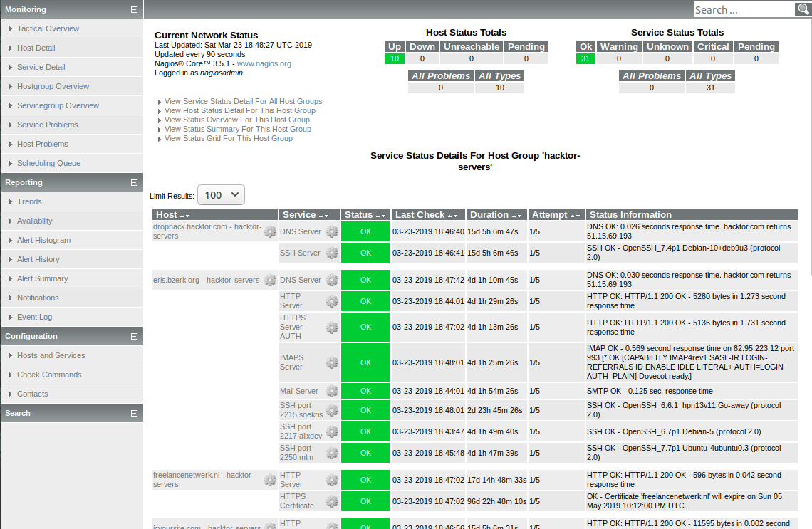This screenshot has height=529, width=812.
Task: Click gear icon for HTTPS Server AUTH
Action: [332, 327]
